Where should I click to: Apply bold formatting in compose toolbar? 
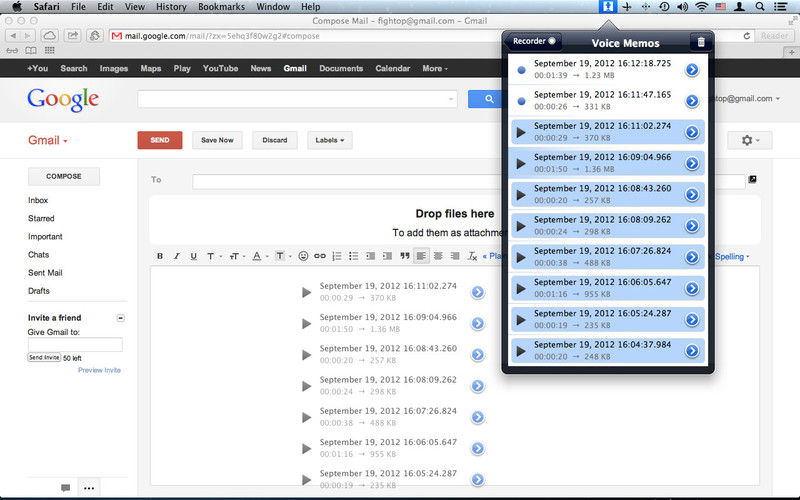click(x=160, y=256)
